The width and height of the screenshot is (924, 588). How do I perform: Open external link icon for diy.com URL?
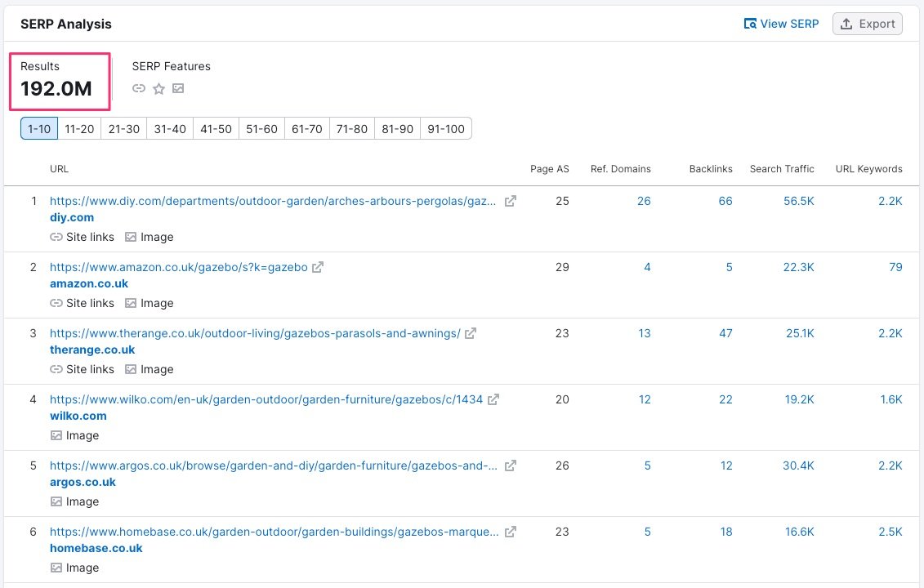pyautogui.click(x=511, y=201)
